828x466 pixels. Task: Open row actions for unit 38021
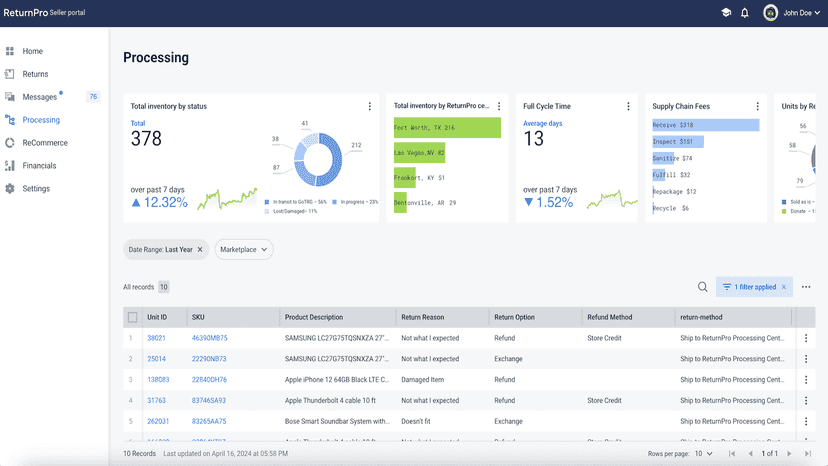806,338
